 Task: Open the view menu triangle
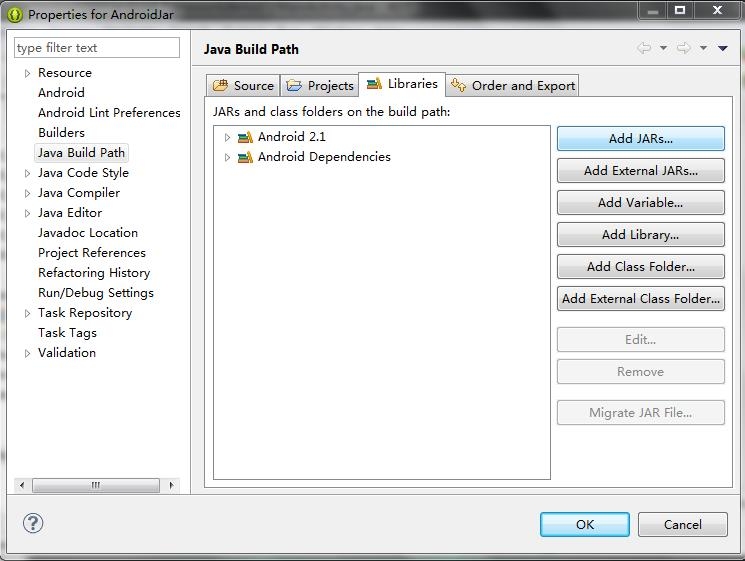(723, 48)
